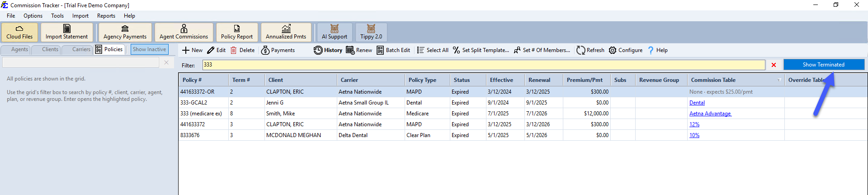Select All policies in the grid

click(433, 50)
